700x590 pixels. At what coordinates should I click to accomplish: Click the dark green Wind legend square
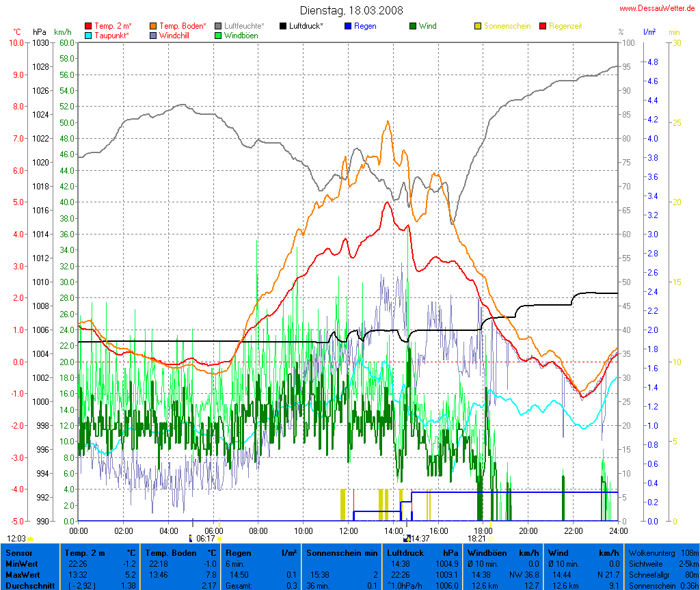pyautogui.click(x=413, y=26)
